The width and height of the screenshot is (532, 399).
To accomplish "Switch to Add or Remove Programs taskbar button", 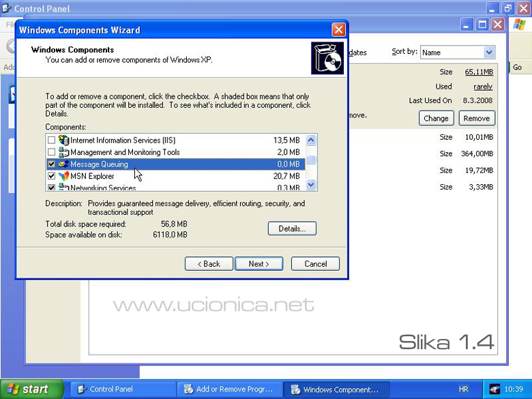I will [229, 389].
